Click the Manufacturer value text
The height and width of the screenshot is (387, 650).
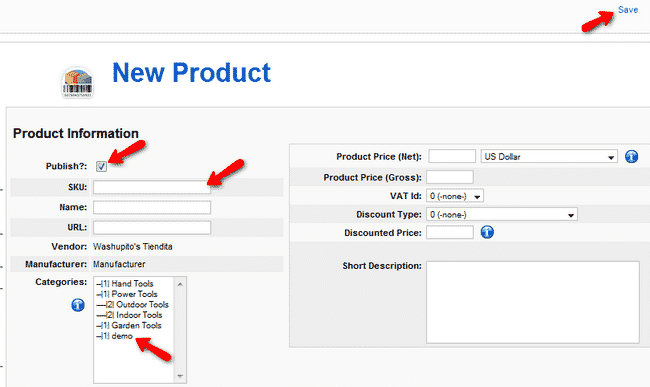click(x=119, y=264)
